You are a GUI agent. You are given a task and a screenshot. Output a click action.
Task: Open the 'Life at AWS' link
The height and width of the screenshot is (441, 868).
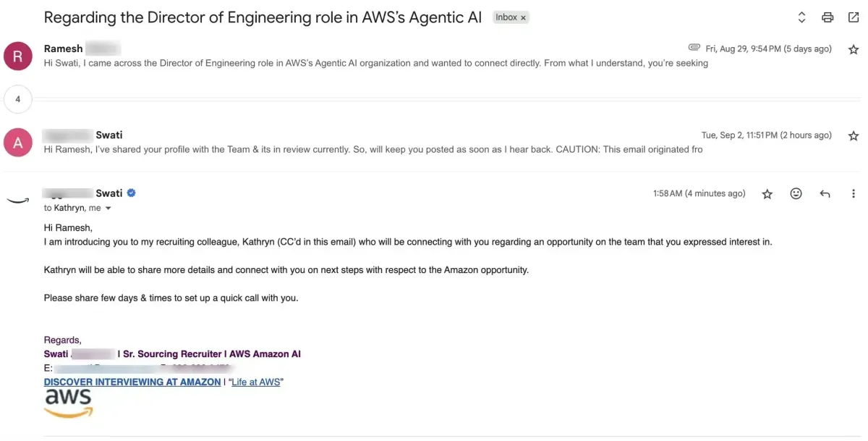pos(256,382)
